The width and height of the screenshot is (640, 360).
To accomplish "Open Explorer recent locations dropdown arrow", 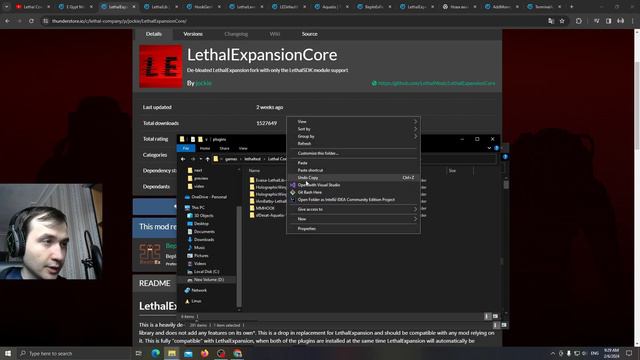I will [200, 159].
